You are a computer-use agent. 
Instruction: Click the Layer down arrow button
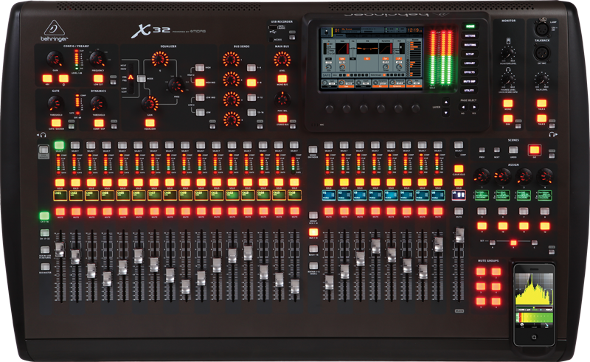(x=446, y=112)
